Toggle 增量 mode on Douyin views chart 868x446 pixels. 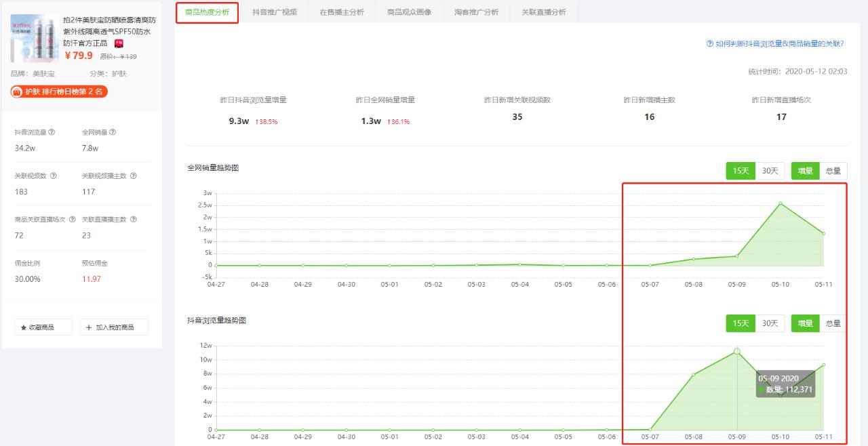tap(805, 323)
